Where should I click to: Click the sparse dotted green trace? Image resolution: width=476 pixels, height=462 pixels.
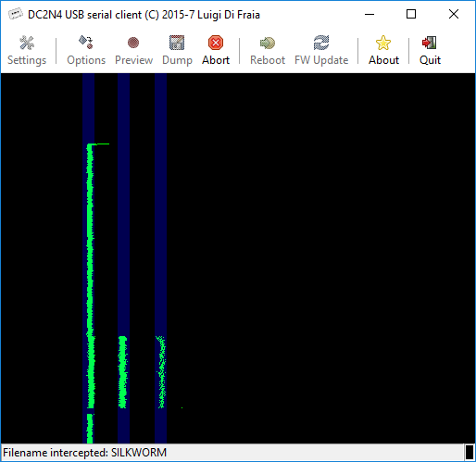coord(161,372)
